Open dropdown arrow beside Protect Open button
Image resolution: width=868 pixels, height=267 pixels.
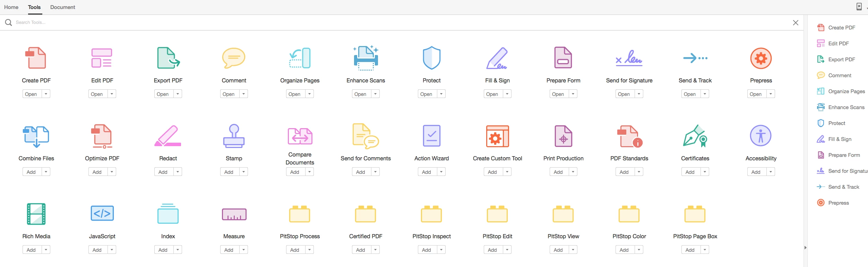(x=441, y=94)
